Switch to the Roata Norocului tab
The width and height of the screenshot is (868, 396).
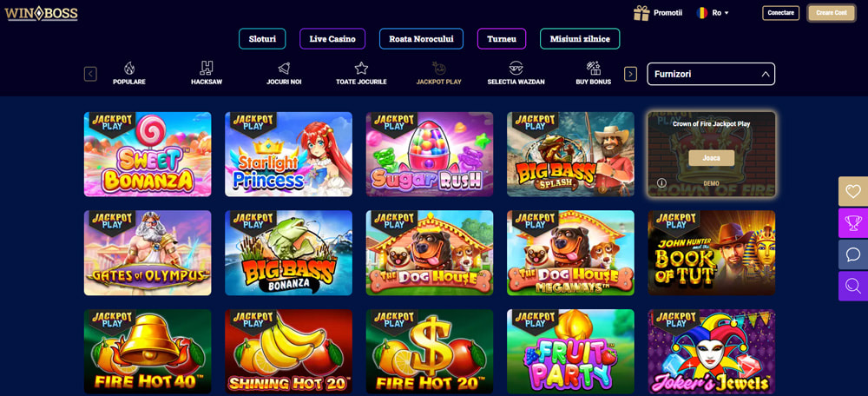point(421,39)
